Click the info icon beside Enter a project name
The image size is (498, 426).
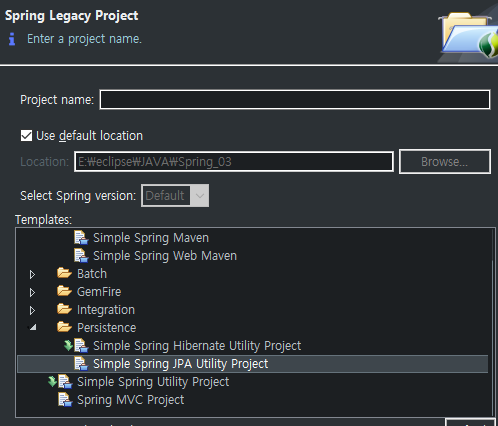12,39
